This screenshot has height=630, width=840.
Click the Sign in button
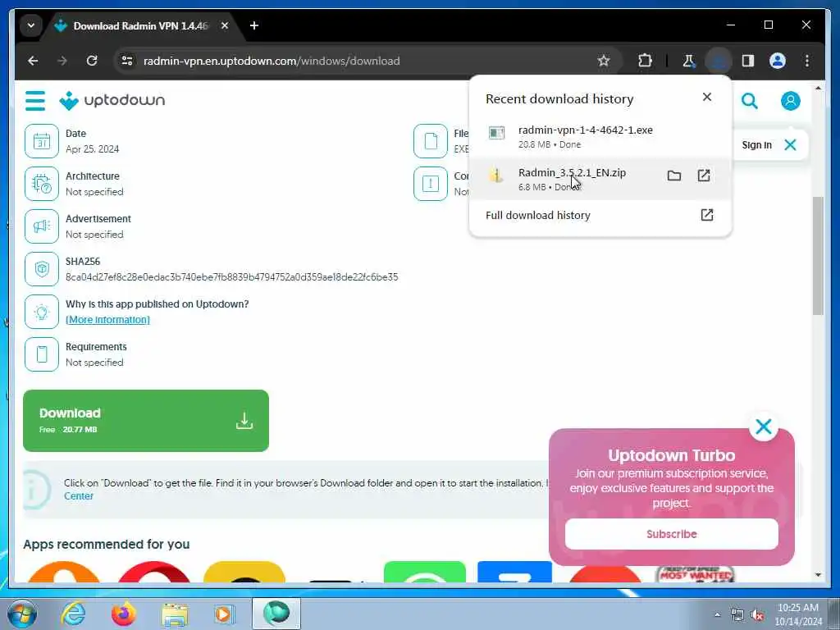point(756,145)
